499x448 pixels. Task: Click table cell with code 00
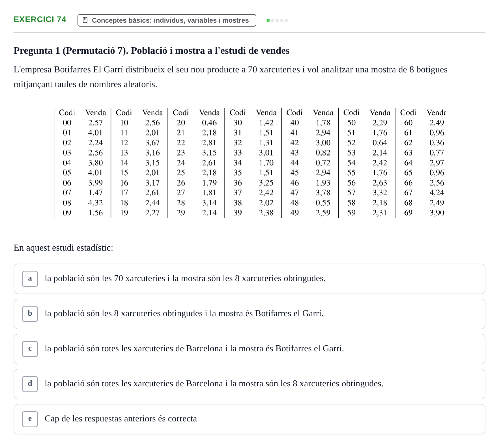tap(67, 123)
